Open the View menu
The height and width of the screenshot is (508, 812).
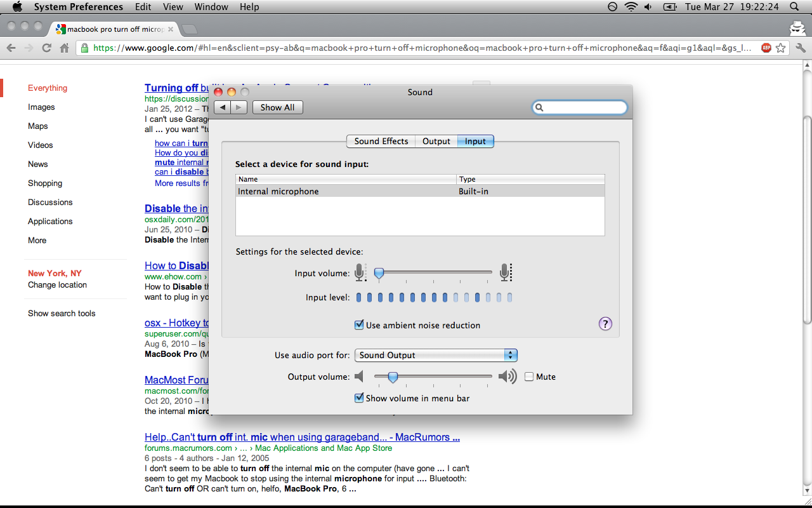coord(173,7)
